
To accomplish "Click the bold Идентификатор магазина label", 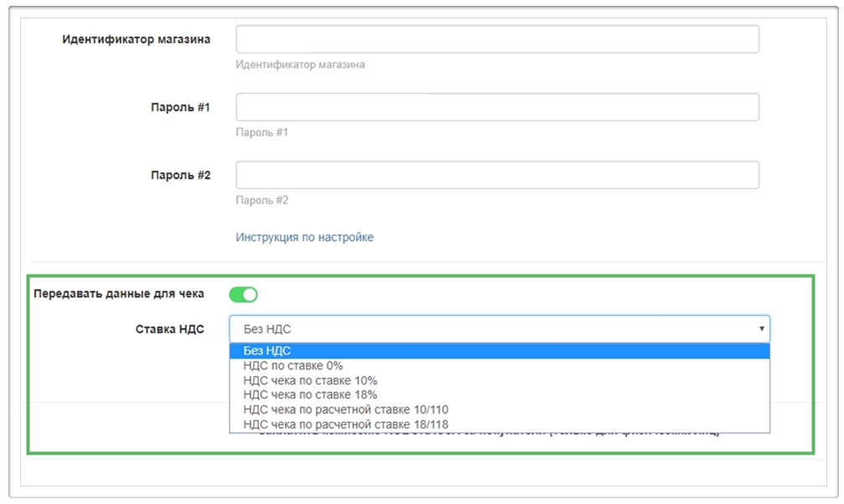I will pos(136,39).
